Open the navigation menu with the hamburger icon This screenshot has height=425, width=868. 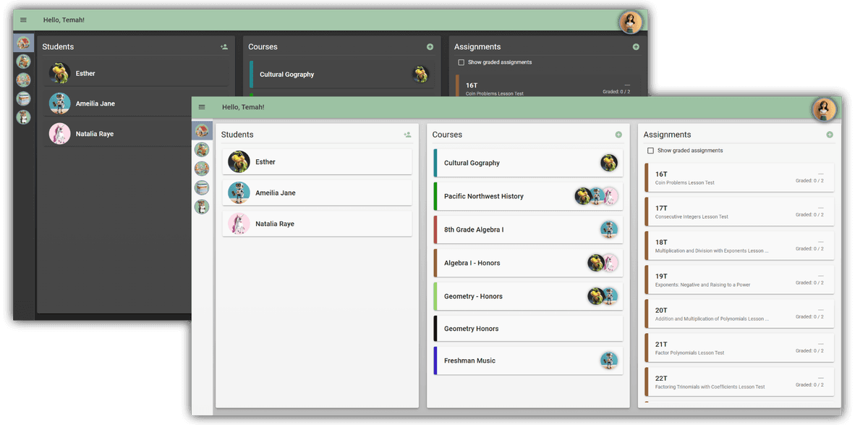[201, 106]
